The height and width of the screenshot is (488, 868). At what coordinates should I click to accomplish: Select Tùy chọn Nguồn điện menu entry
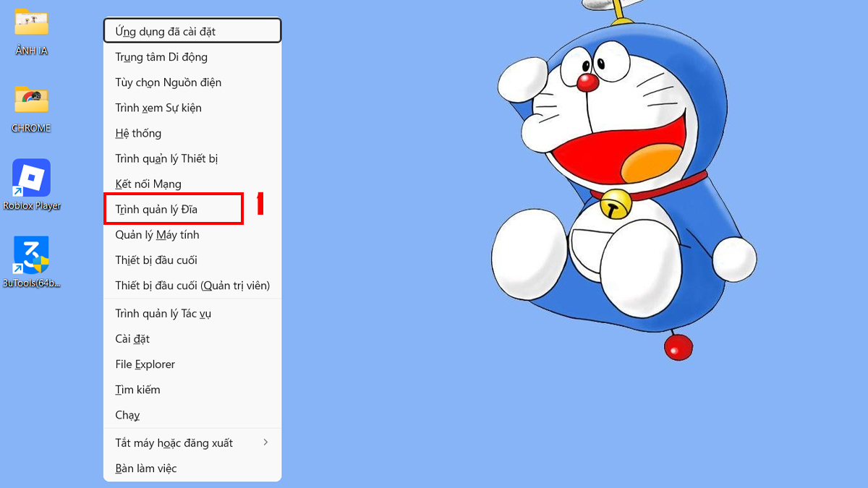192,82
